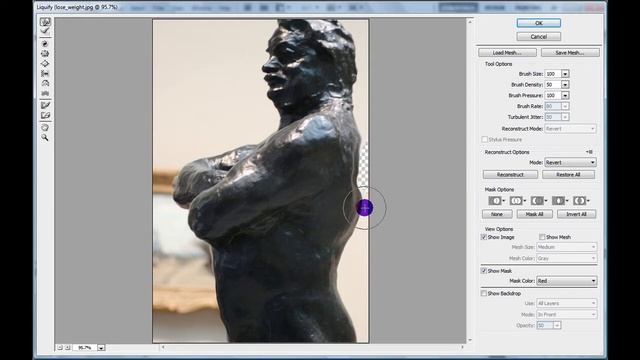Open the zoom percentage dropdown arrow
The height and width of the screenshot is (360, 640).
click(x=101, y=347)
